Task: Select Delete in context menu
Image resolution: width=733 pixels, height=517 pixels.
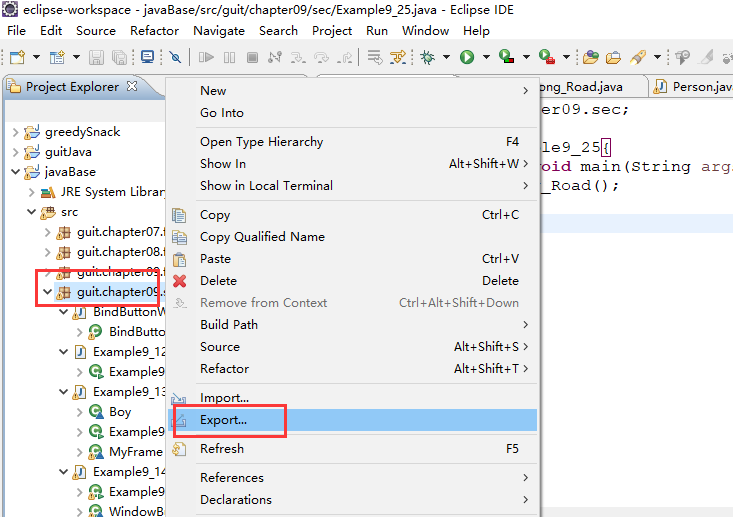Action: (352, 281)
